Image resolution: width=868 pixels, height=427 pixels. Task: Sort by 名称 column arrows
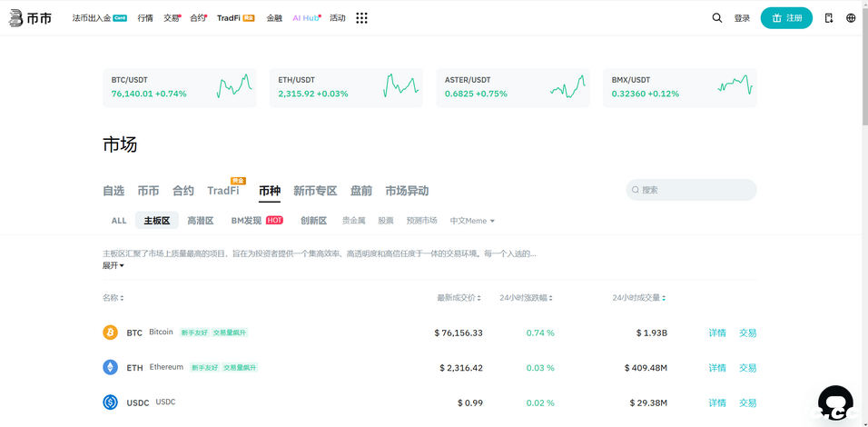point(122,298)
